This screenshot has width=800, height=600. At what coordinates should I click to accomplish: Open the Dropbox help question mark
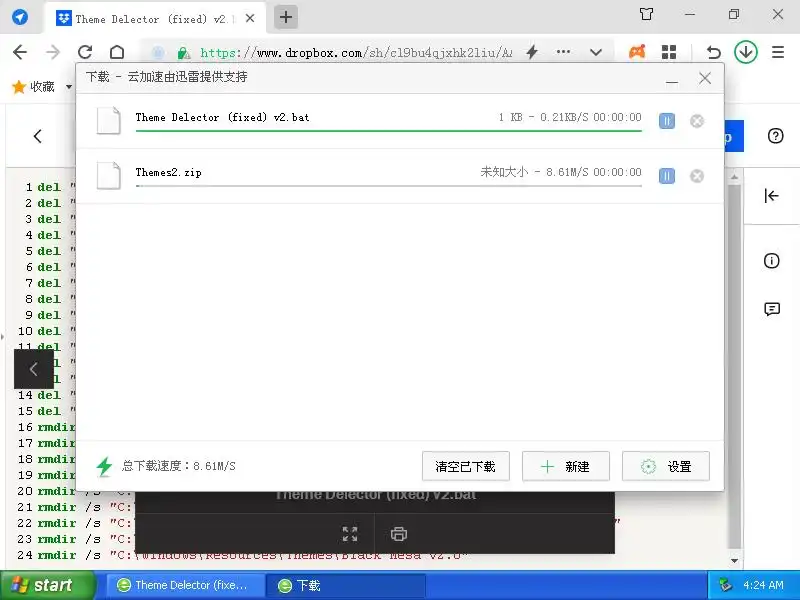pos(775,136)
